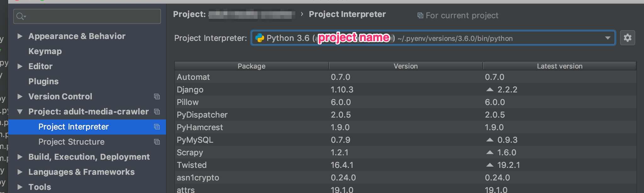Open the Keymap settings page
644x193 pixels.
click(x=45, y=51)
